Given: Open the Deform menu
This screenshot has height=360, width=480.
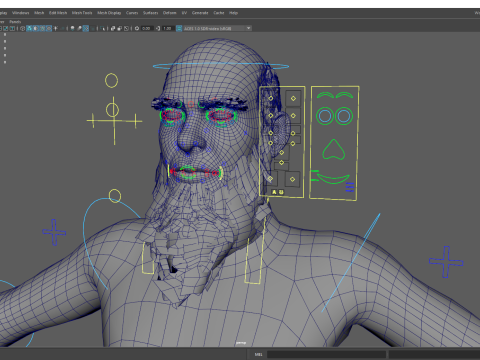Looking at the screenshot, I should click(169, 13).
